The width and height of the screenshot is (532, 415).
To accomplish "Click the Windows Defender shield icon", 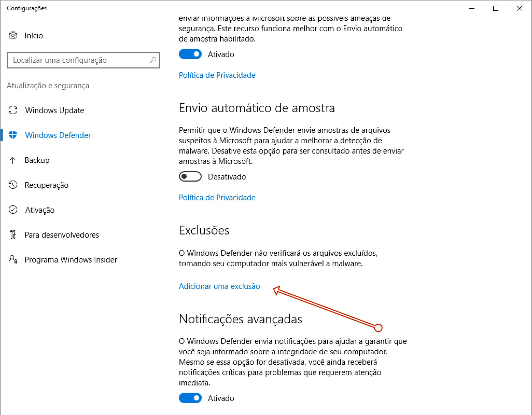I will pyautogui.click(x=13, y=135).
